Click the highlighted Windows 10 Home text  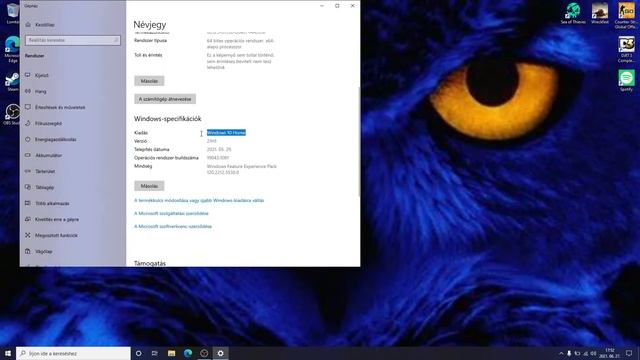coord(226,133)
